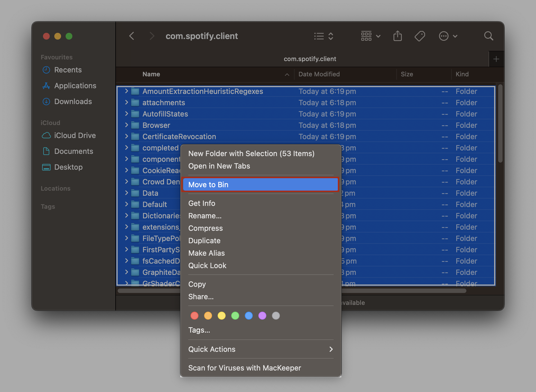Click the horizontal scrollbar under file list

292,291
